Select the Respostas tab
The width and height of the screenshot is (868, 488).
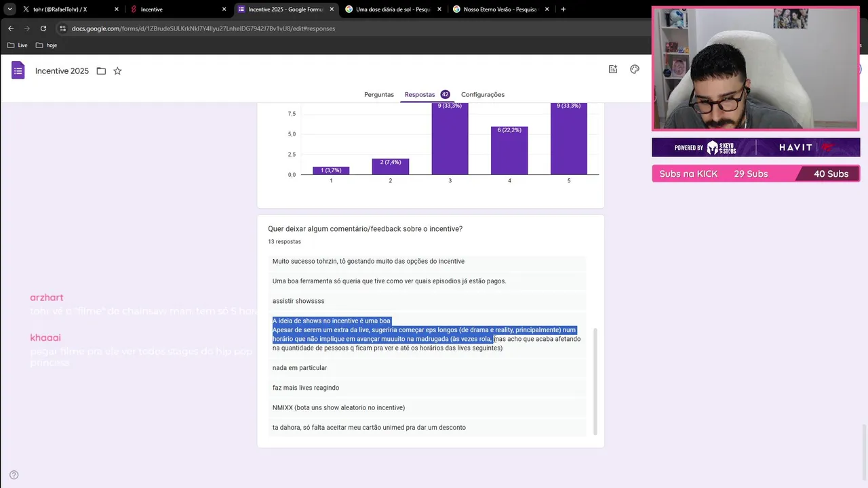click(427, 95)
